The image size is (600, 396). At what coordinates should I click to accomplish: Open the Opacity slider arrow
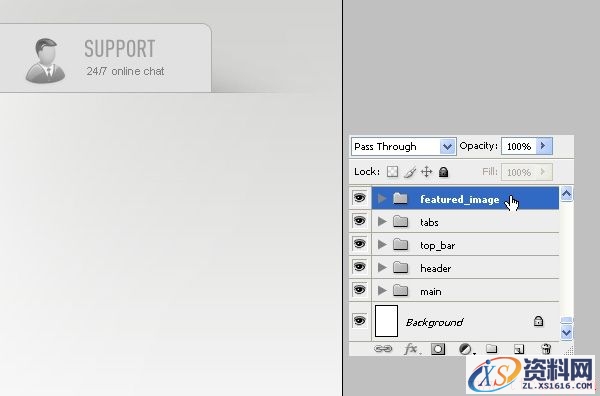(x=545, y=146)
